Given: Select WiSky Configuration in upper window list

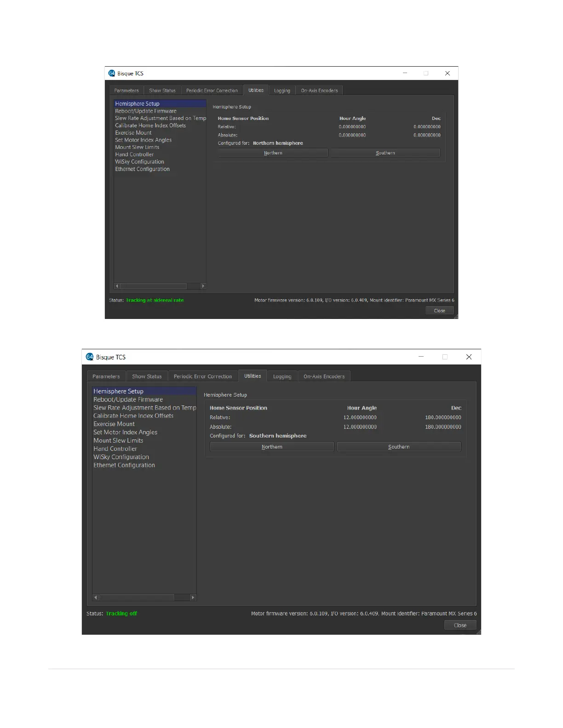Looking at the screenshot, I should point(160,162).
